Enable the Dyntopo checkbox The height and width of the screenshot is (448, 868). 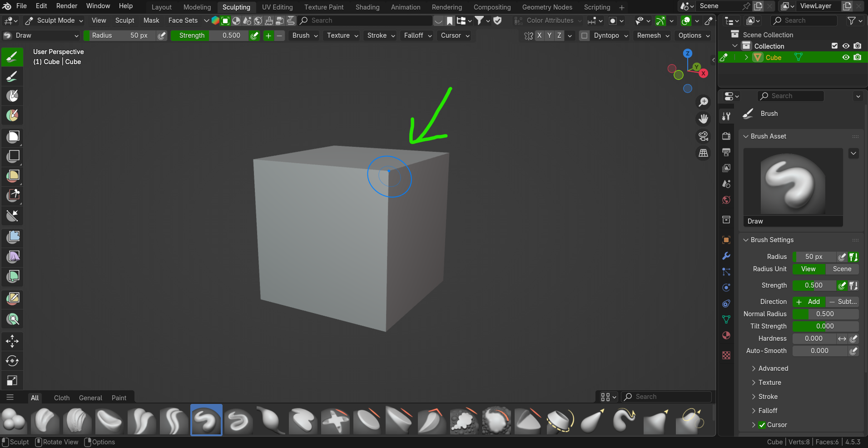pyautogui.click(x=585, y=35)
